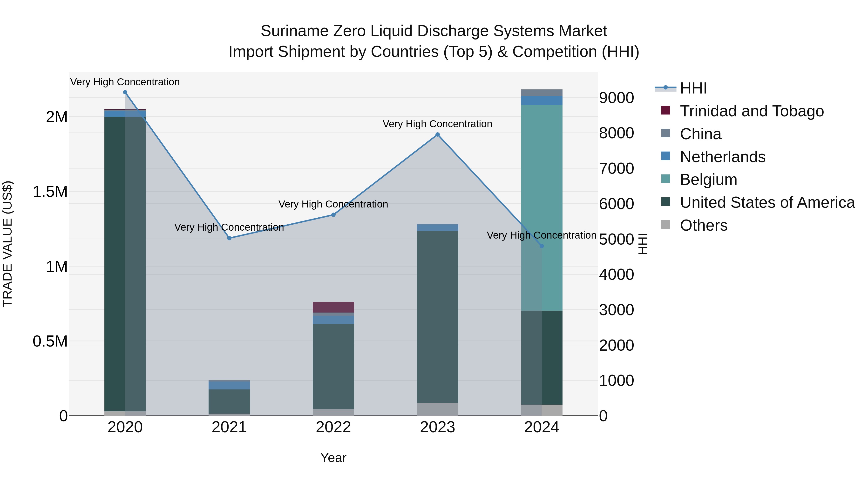
Task: Click the 2M tick on left axis
Action: (57, 117)
